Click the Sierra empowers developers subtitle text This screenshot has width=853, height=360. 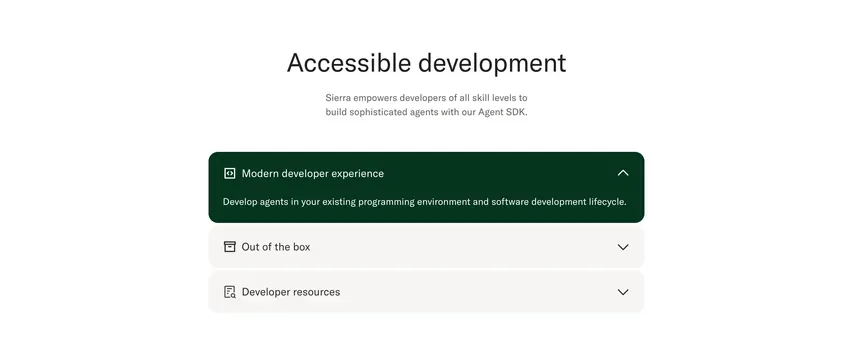tap(426, 105)
